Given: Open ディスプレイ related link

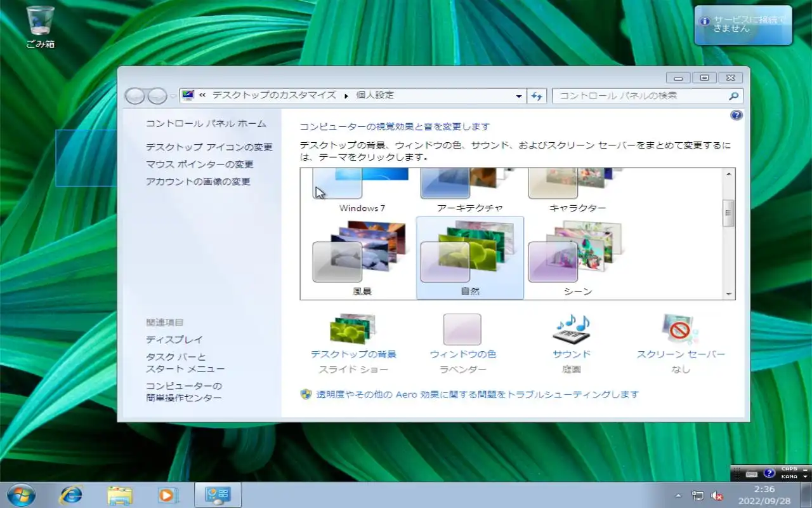Looking at the screenshot, I should tap(174, 340).
